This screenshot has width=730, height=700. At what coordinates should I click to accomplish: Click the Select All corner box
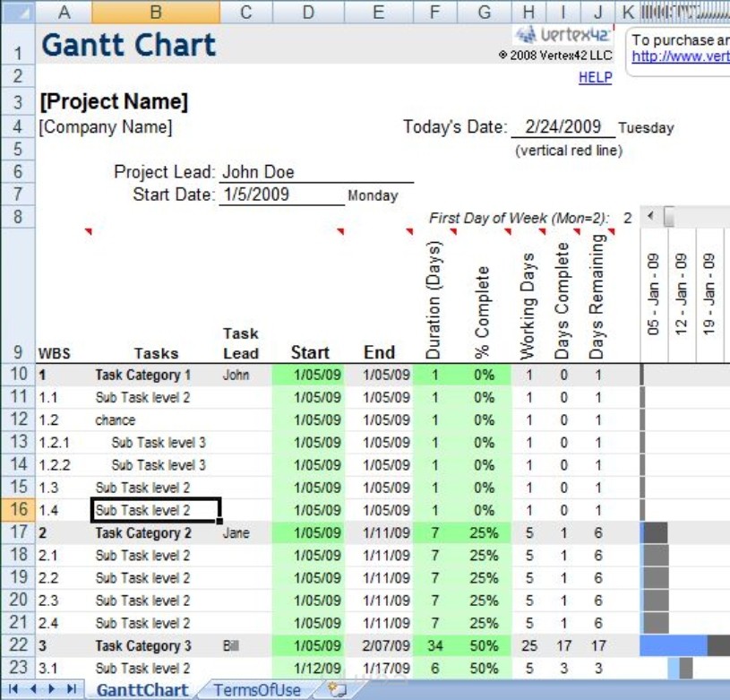point(18,12)
